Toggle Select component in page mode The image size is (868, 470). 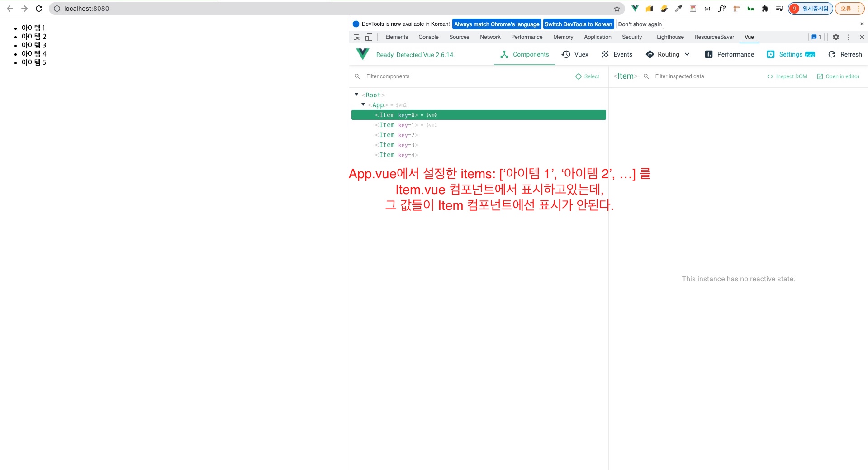click(x=587, y=76)
